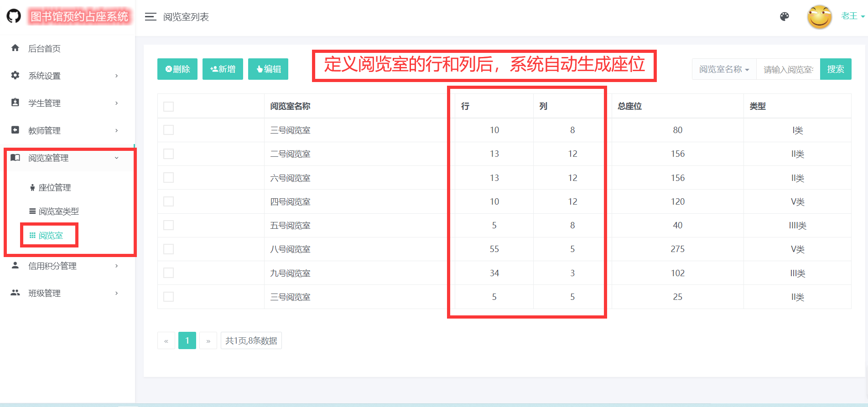
Task: Toggle the sidebar with the hamburger icon
Action: click(151, 17)
